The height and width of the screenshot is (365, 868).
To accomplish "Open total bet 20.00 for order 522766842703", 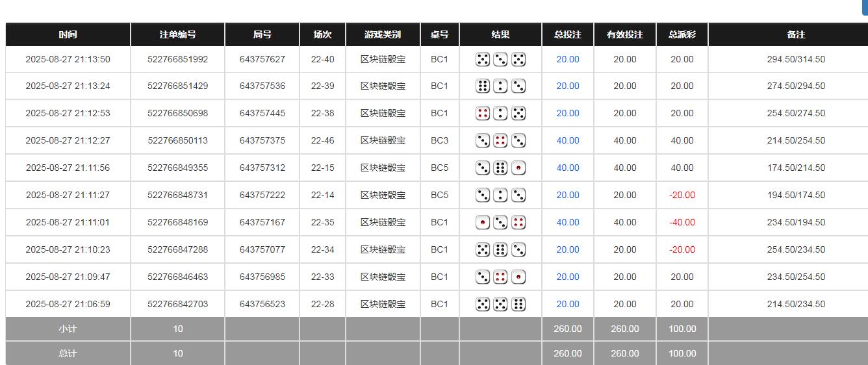I will [x=567, y=305].
